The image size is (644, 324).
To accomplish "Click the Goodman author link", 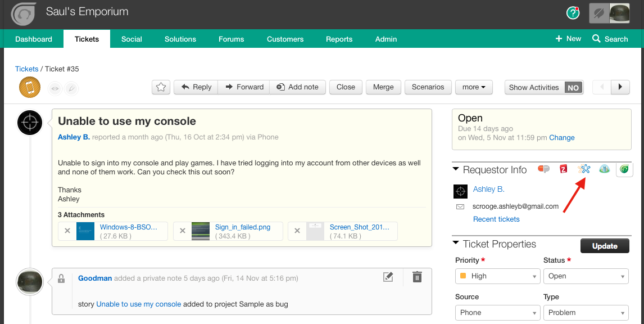I will pos(95,278).
